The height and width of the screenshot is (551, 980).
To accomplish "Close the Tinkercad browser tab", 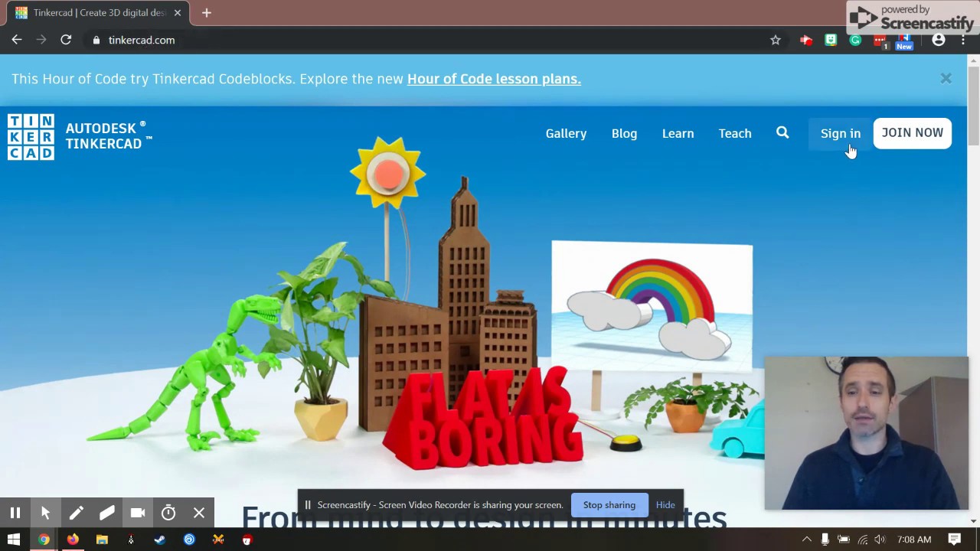I will click(177, 13).
